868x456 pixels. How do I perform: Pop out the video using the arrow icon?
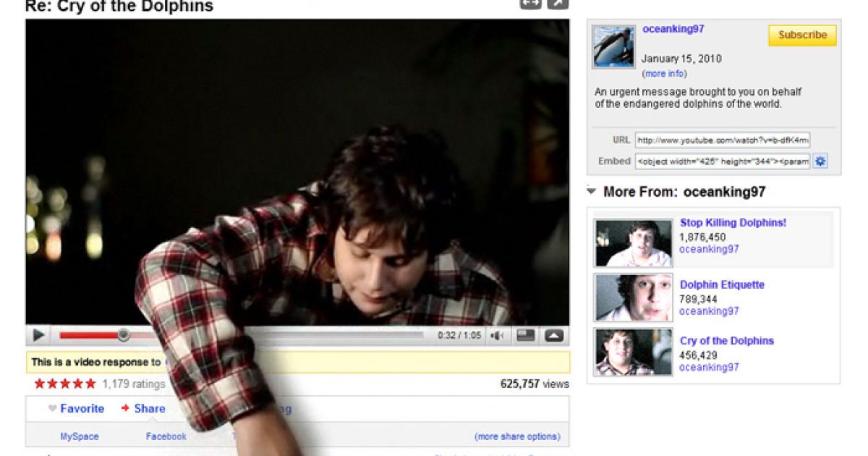click(x=558, y=4)
